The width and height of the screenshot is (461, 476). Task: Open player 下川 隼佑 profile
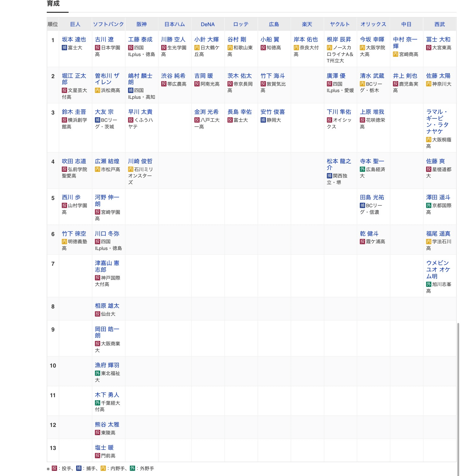339,112
